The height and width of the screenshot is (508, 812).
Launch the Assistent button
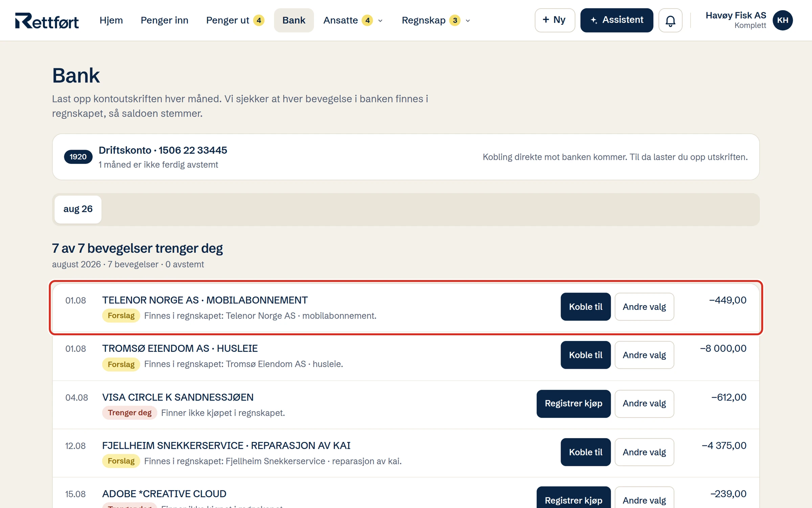coord(616,20)
